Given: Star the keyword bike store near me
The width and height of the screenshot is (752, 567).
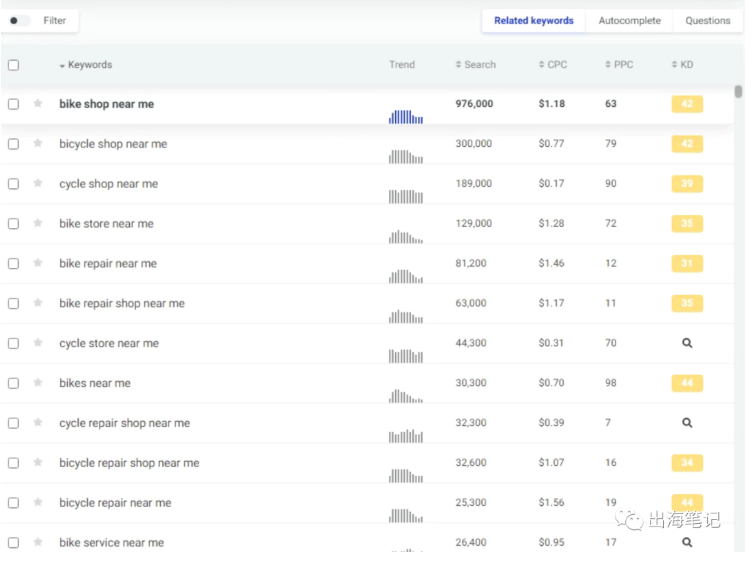Looking at the screenshot, I should (38, 223).
